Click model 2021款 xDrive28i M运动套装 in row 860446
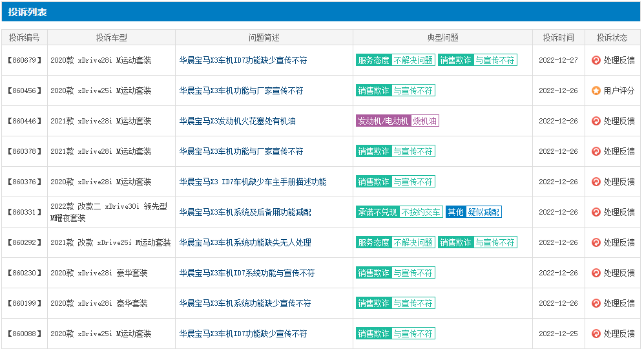644x351 pixels. (101, 122)
